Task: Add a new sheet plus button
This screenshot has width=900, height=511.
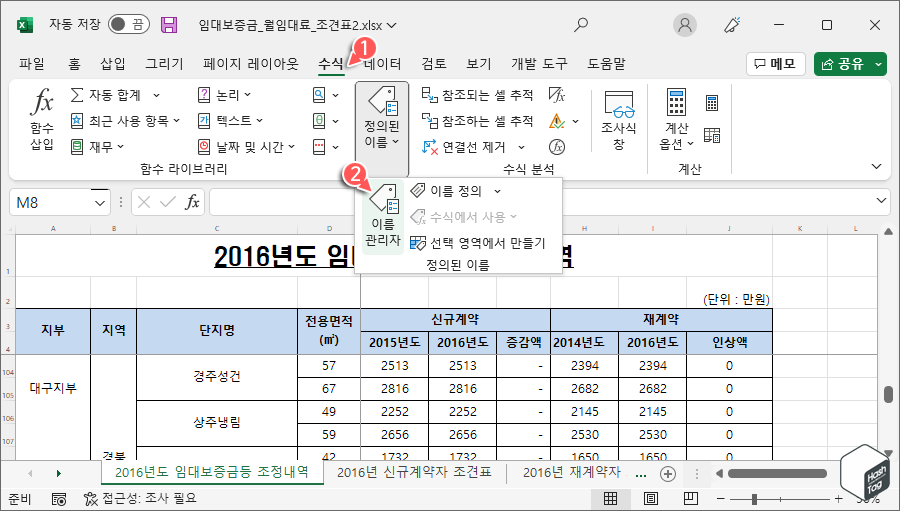Action: coord(668,474)
